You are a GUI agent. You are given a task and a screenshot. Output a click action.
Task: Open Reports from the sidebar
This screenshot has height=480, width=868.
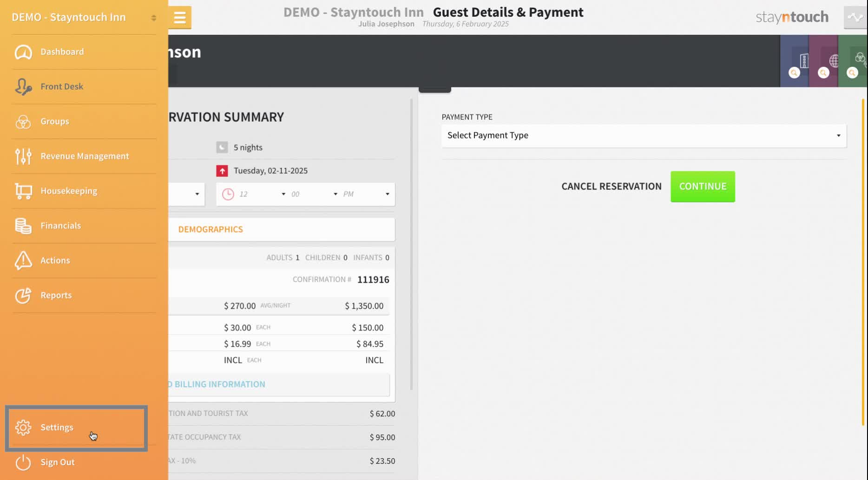[84, 296]
